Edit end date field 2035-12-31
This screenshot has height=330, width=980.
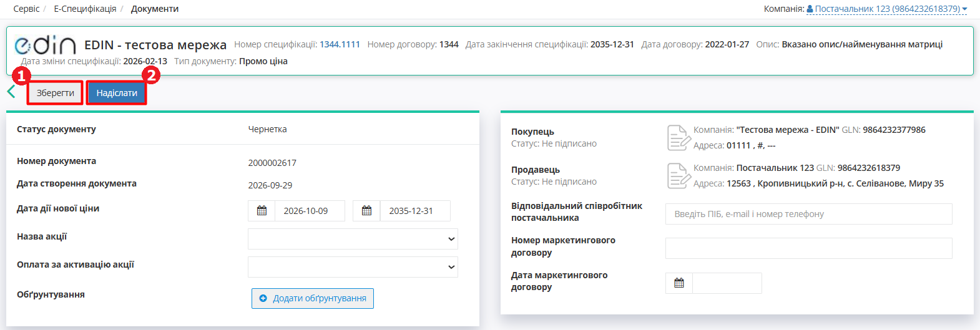[x=415, y=211]
